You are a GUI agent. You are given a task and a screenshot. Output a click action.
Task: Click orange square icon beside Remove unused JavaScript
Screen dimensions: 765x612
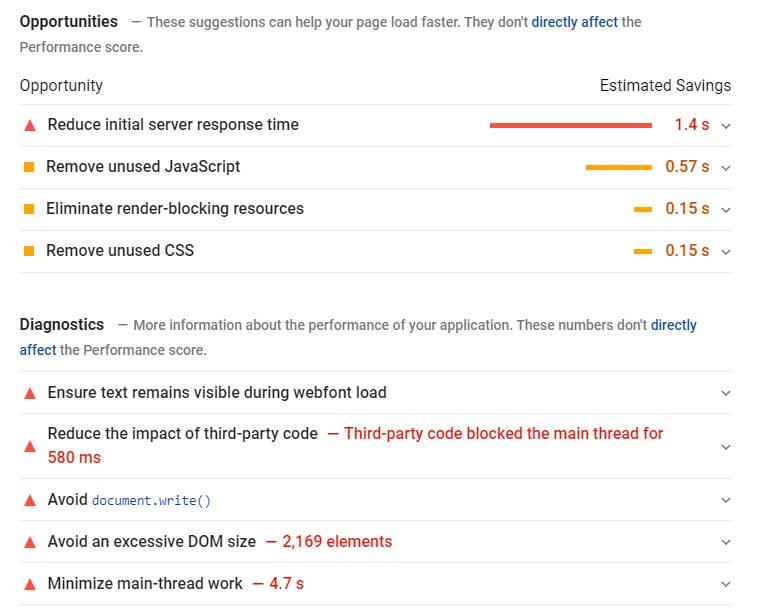click(30, 167)
